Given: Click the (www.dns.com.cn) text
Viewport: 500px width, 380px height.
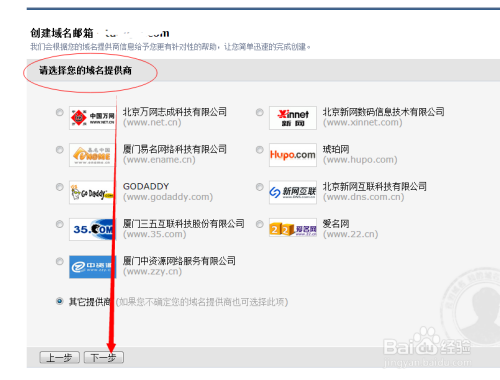Looking at the screenshot, I should pyautogui.click(x=363, y=197).
